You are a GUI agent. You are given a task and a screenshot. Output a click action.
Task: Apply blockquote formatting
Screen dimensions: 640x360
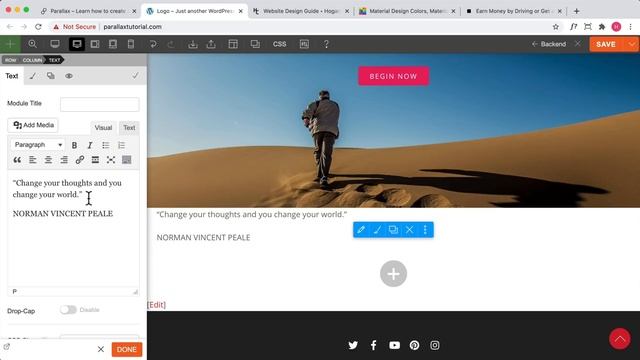point(17,160)
